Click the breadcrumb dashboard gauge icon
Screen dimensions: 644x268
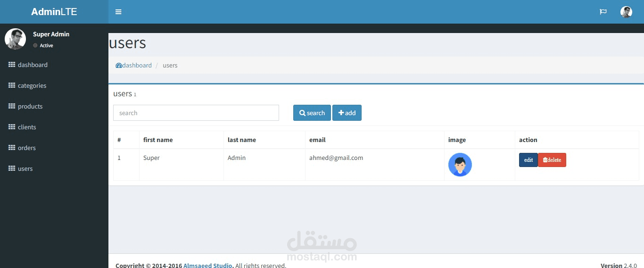click(119, 66)
